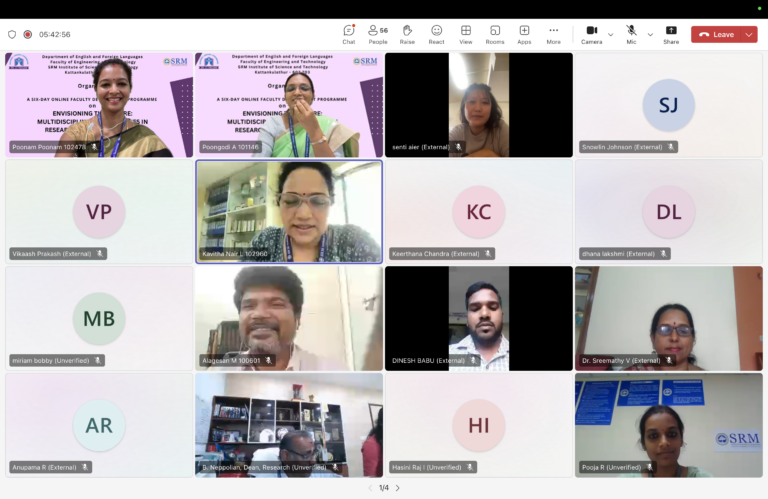
Task: Open the View layout options
Action: tap(465, 34)
